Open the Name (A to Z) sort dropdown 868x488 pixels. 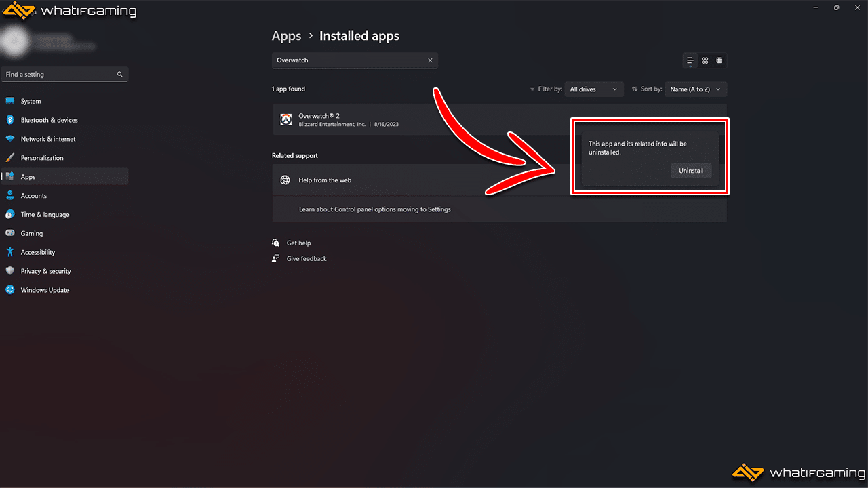click(696, 89)
